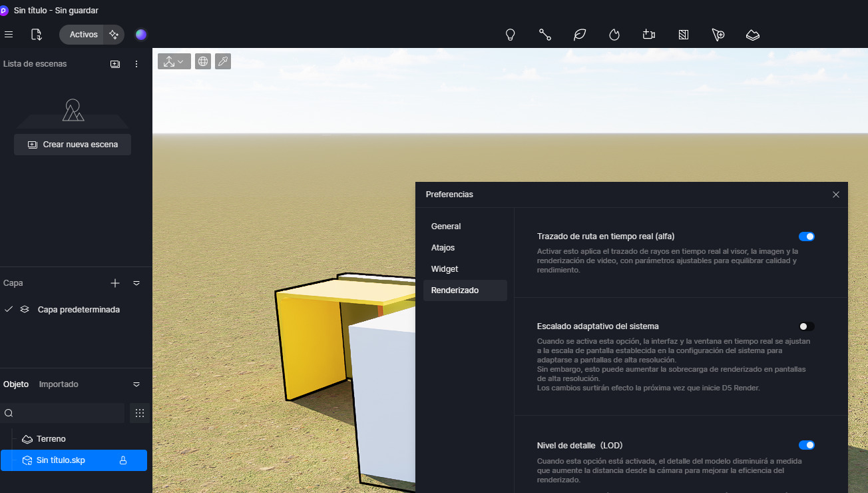Turn off Nivel de detalle LOD toggle

click(807, 445)
